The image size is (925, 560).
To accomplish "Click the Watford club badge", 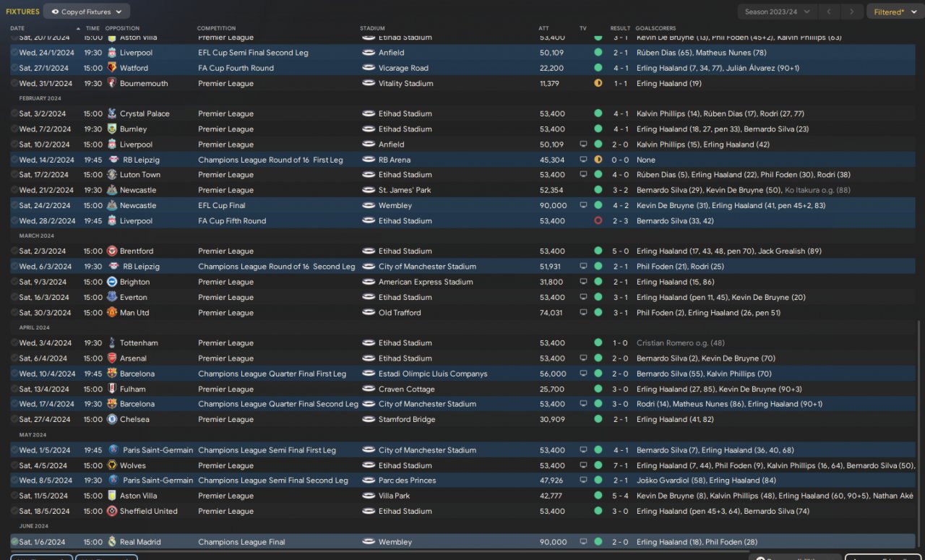I will pyautogui.click(x=112, y=68).
